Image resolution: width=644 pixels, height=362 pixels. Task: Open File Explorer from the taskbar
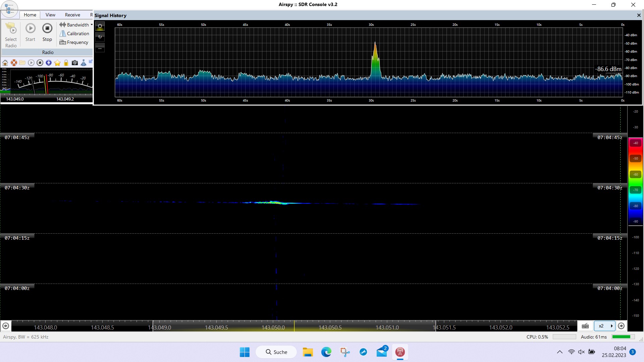(x=308, y=352)
